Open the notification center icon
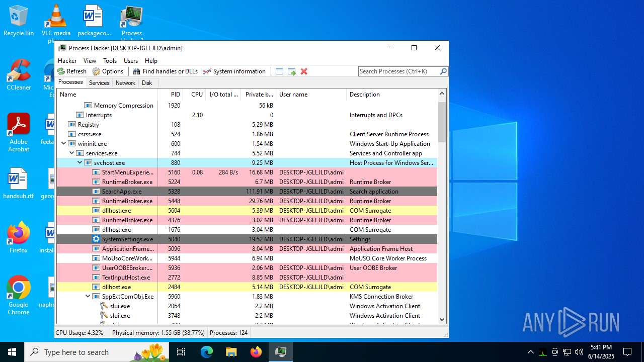 [x=627, y=352]
